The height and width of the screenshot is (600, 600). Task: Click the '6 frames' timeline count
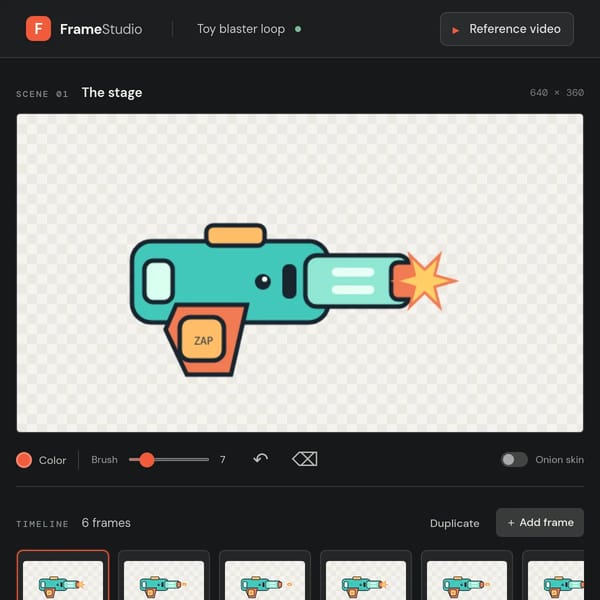[x=106, y=523]
